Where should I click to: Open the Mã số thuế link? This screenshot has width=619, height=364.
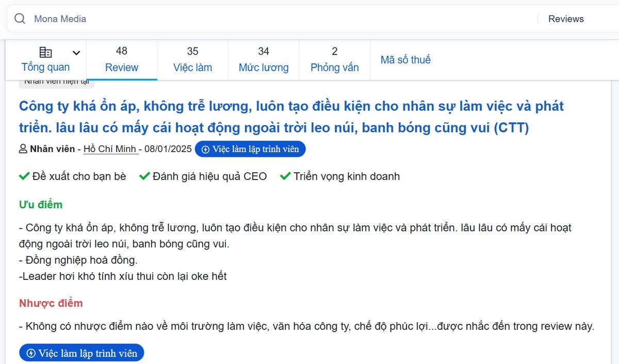405,60
